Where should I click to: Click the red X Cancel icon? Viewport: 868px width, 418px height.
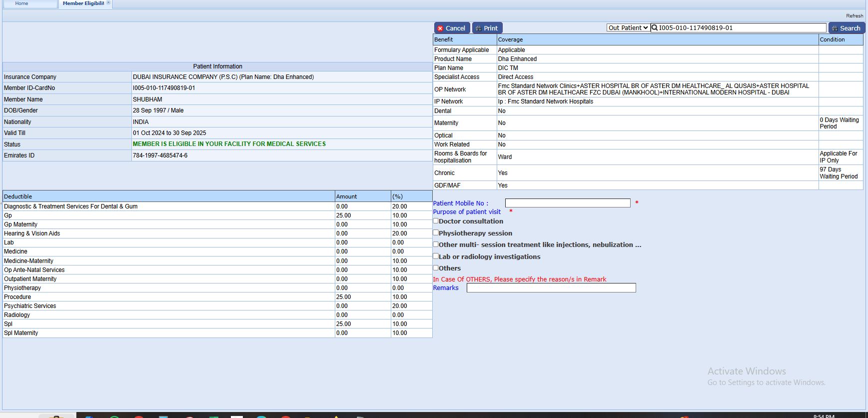point(440,28)
